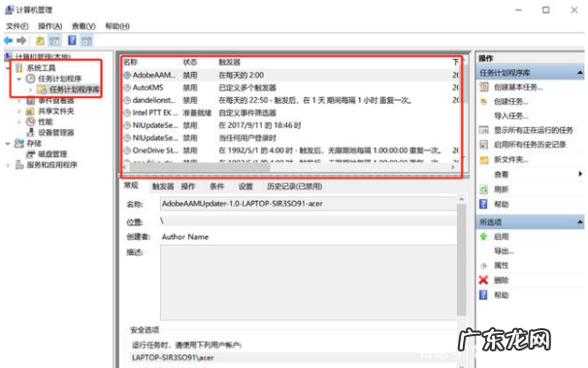
Task: Select the Intel PTT EK... task row
Action: point(292,113)
